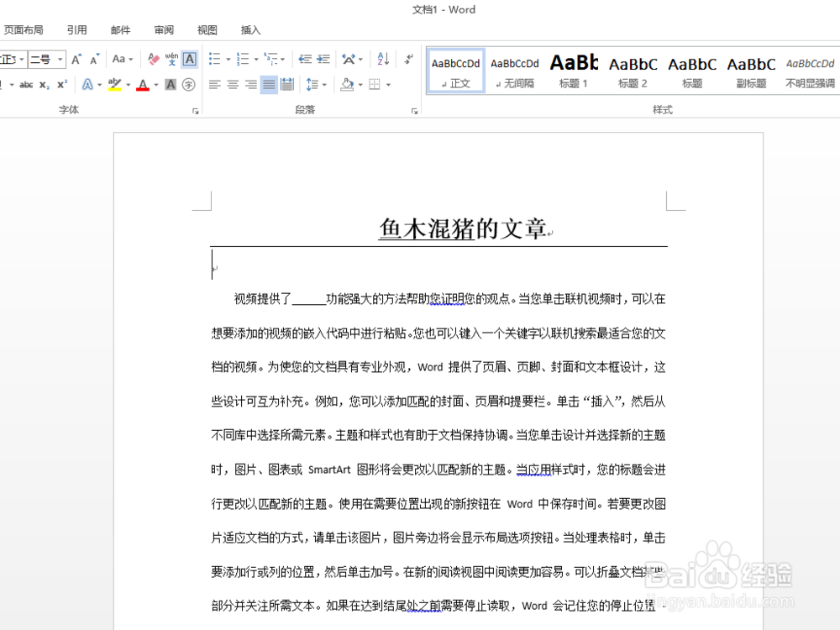Click the bullet list icon

click(x=214, y=59)
